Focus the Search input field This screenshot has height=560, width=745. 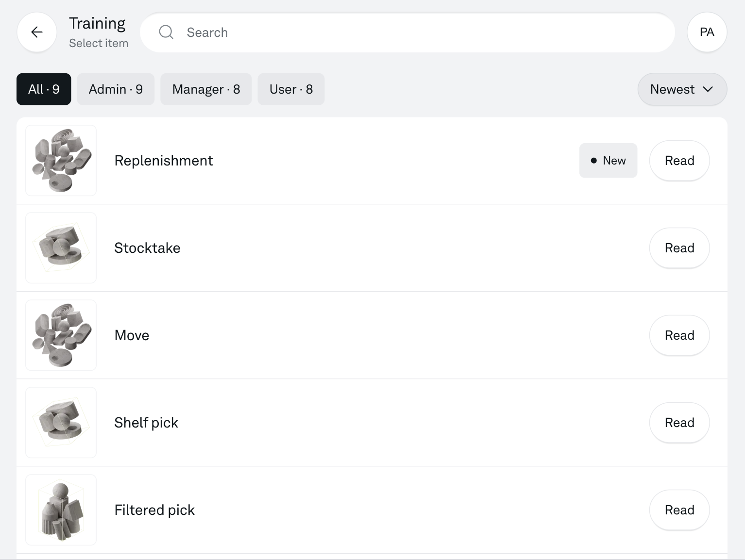coord(407,33)
